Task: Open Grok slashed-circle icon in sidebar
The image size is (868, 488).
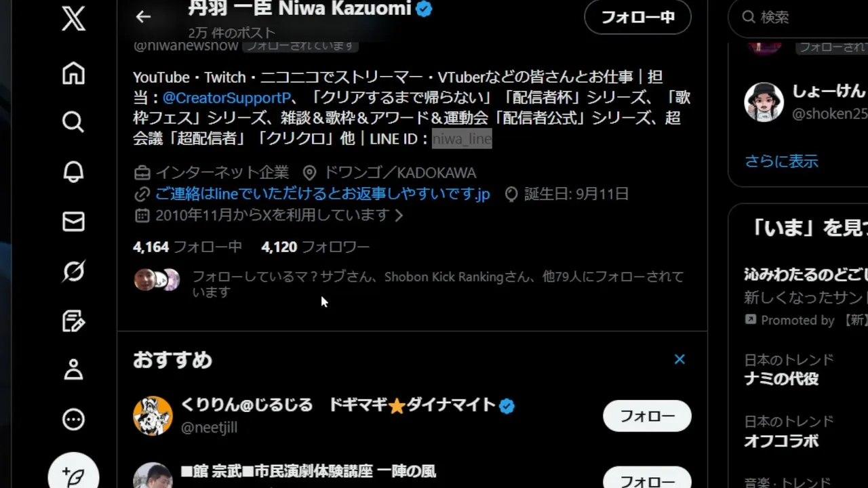Action: click(x=73, y=272)
